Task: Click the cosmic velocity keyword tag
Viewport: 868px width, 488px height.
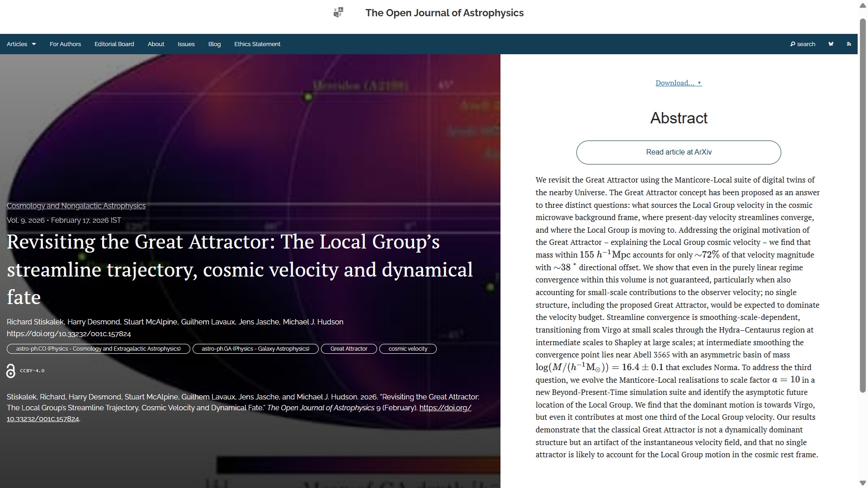Action: tap(407, 349)
